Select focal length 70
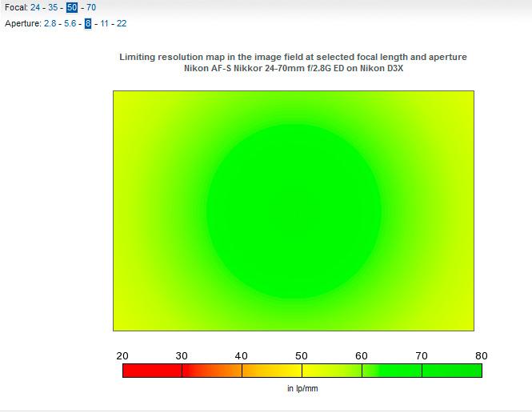 91,7
